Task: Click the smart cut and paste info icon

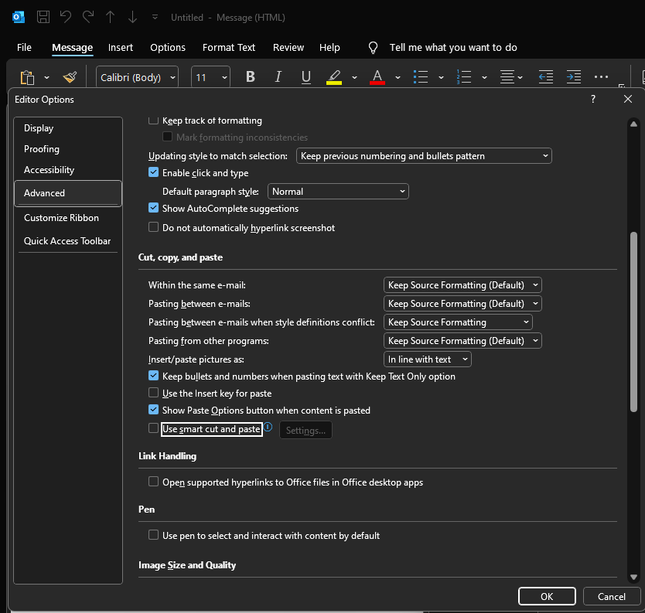Action: coord(268,427)
